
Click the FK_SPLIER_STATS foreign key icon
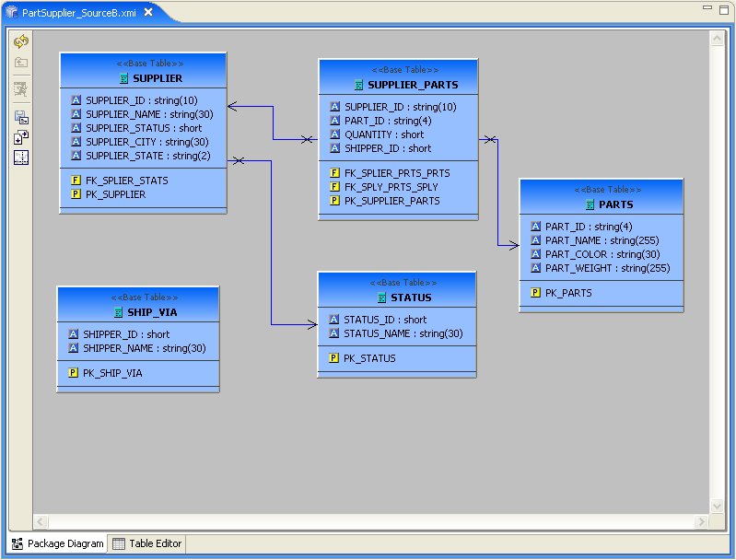pos(76,181)
